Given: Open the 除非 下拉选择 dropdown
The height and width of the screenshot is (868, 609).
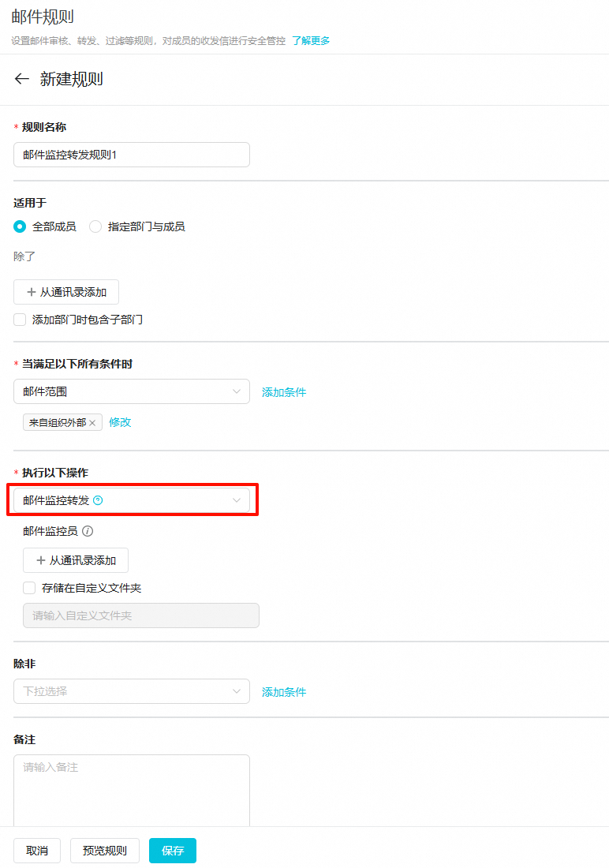Looking at the screenshot, I should (x=132, y=691).
